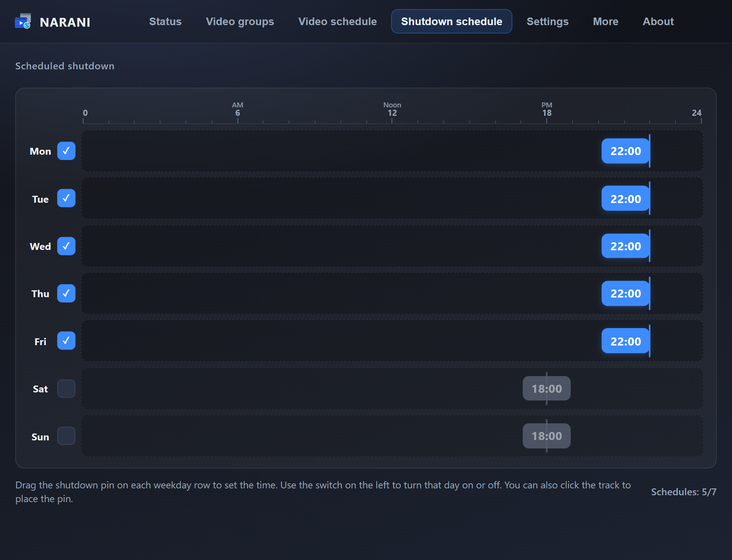This screenshot has width=732, height=560.
Task: Open the Video schedule tab
Action: (x=337, y=21)
